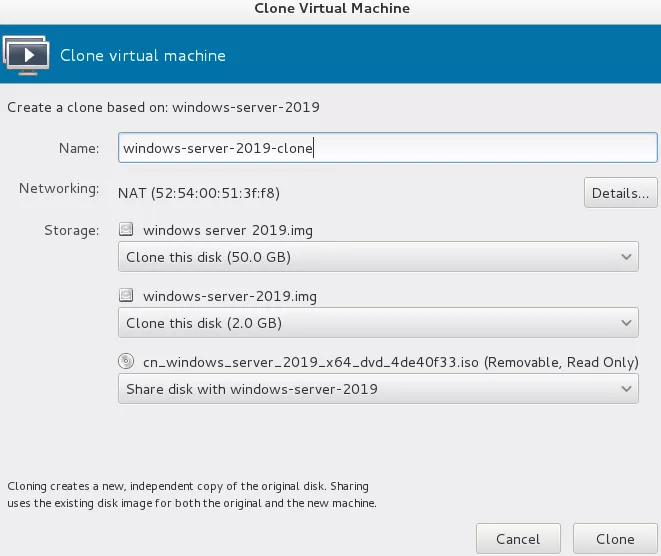Click the disk icon beside windows server 2019.img
The width and height of the screenshot is (661, 556).
(126, 230)
